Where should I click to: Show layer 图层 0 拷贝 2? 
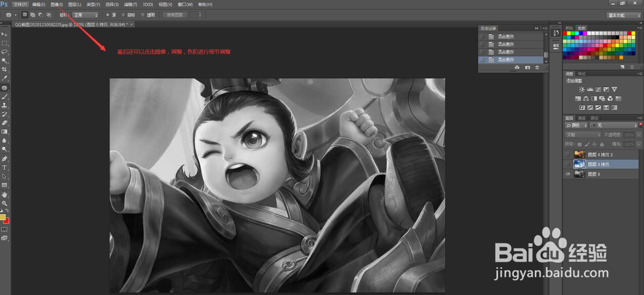point(568,155)
